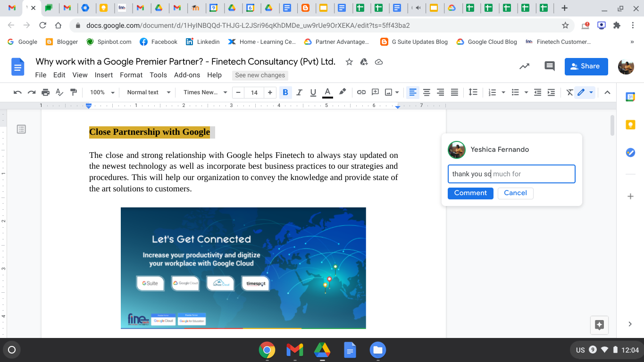Post the comment with Comment button
644x362 pixels.
click(470, 193)
